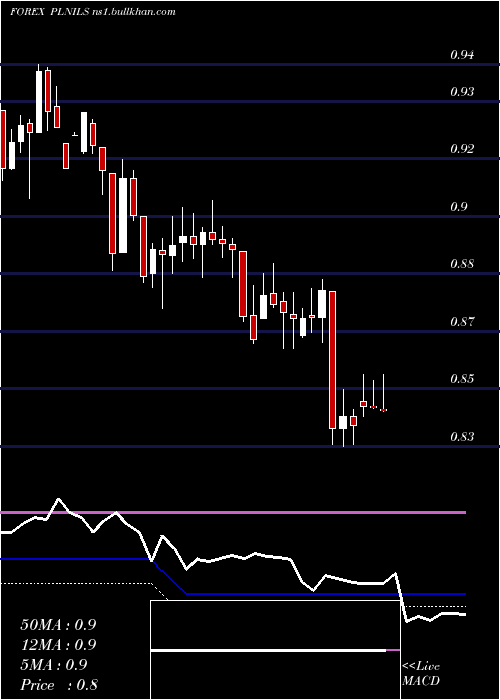Click the 0.92 price axis label
The height and width of the screenshot is (700, 500).
[x=462, y=149]
